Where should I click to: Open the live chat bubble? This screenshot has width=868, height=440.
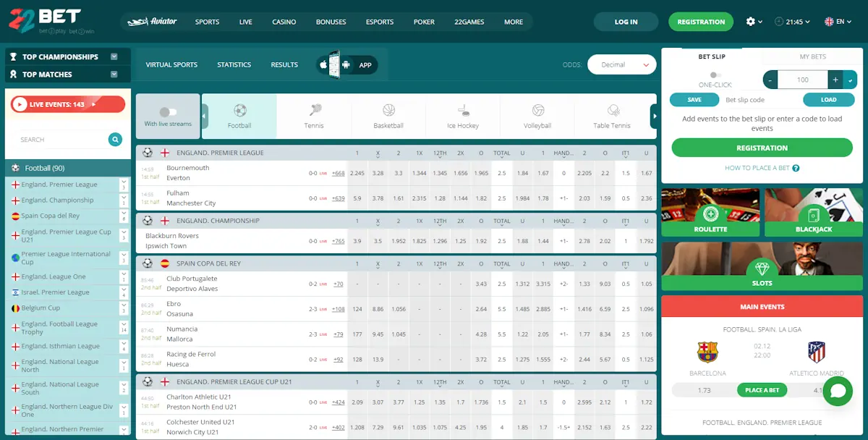pyautogui.click(x=838, y=391)
